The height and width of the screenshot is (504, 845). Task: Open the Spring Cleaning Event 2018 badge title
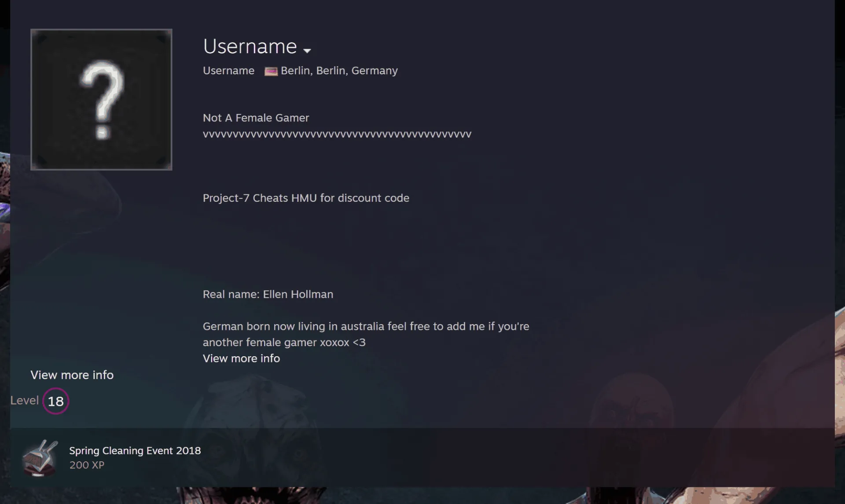(x=135, y=450)
